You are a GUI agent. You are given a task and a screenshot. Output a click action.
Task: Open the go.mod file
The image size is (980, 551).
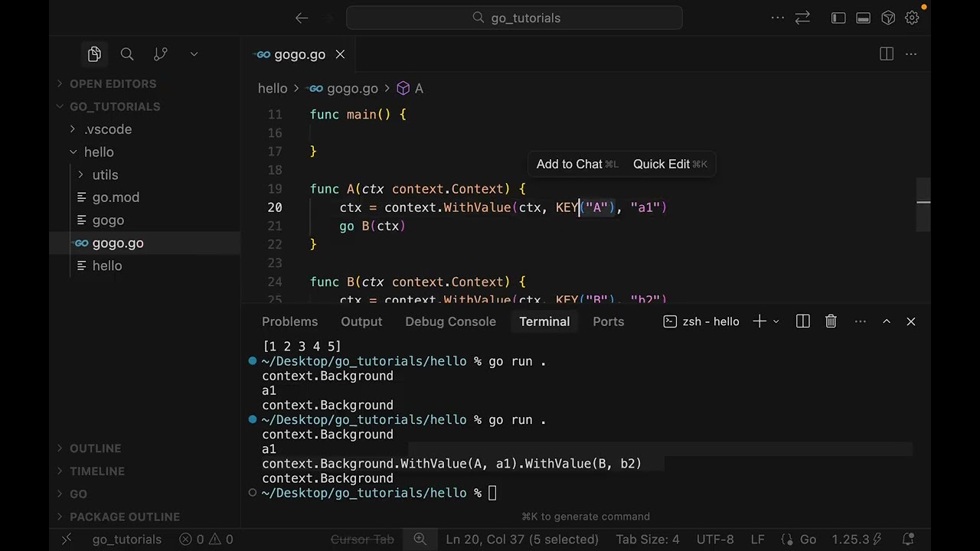145,197
